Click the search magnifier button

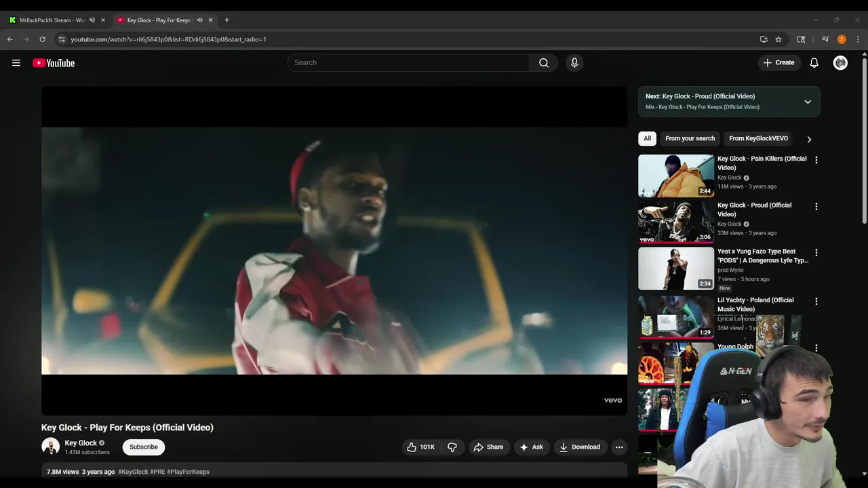tap(544, 62)
